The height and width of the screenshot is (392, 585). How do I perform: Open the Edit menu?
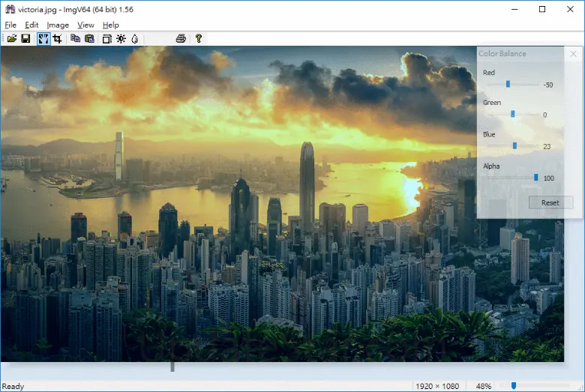coord(31,25)
